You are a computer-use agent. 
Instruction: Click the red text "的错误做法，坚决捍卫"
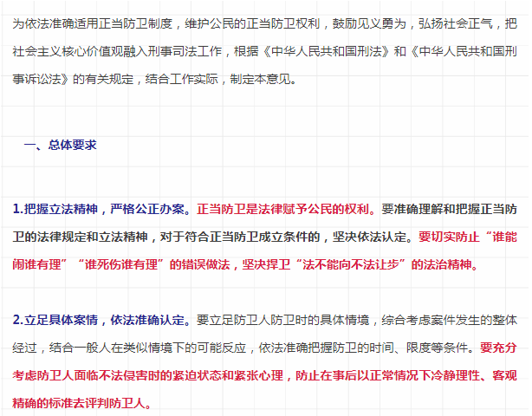(230, 264)
